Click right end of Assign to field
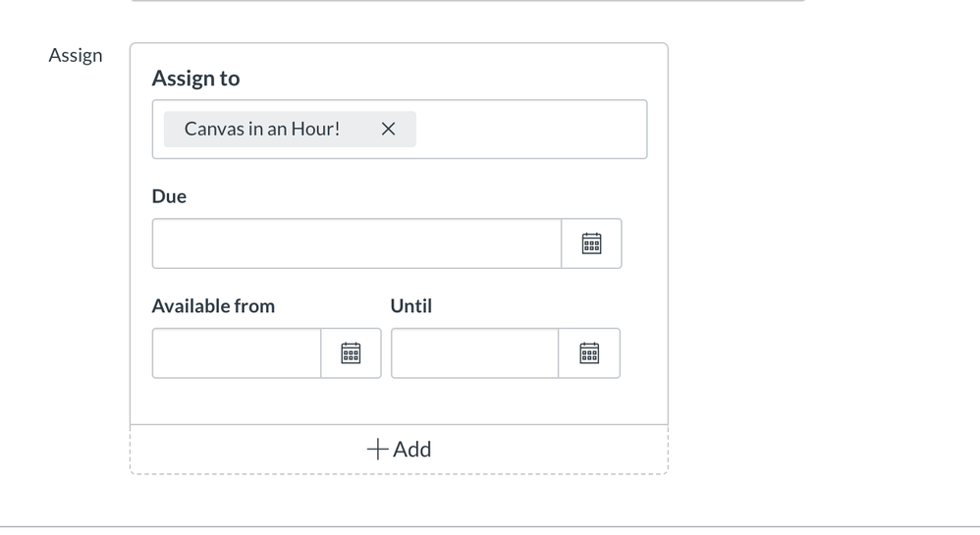The image size is (980, 535). click(628, 130)
